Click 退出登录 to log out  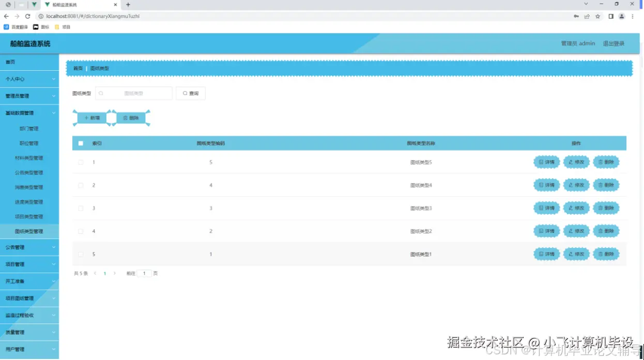coord(614,43)
